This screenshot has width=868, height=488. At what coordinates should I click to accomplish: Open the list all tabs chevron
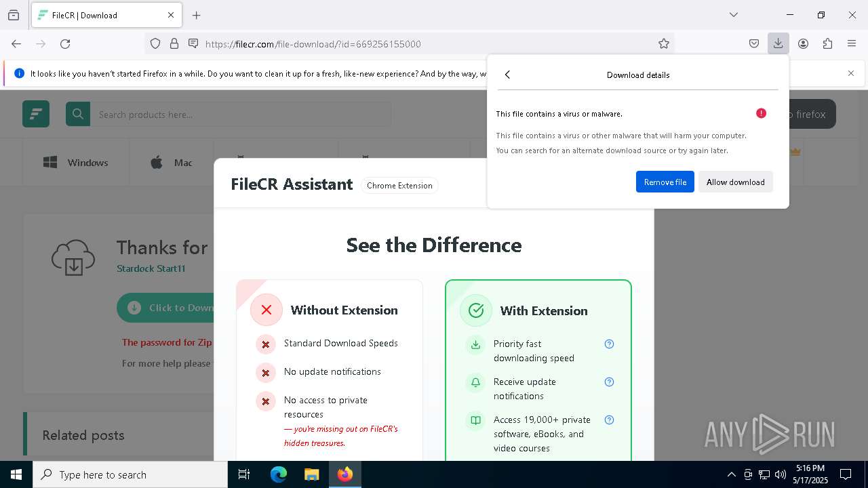733,15
